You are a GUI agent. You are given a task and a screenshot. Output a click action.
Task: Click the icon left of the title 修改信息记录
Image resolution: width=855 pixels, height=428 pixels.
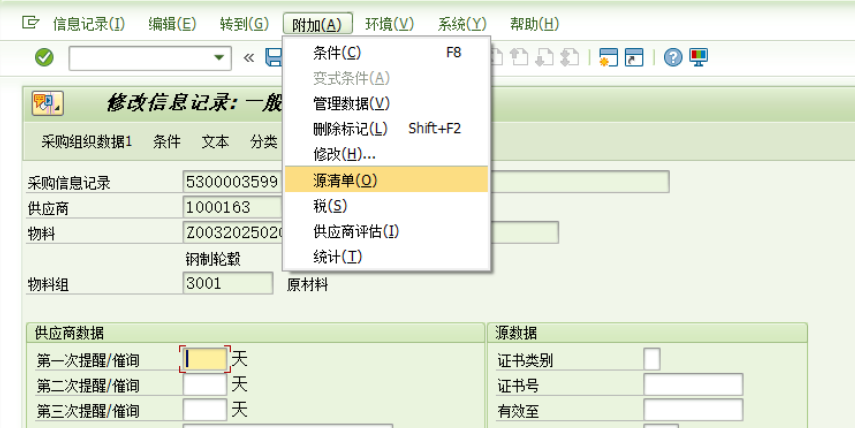pyautogui.click(x=47, y=103)
